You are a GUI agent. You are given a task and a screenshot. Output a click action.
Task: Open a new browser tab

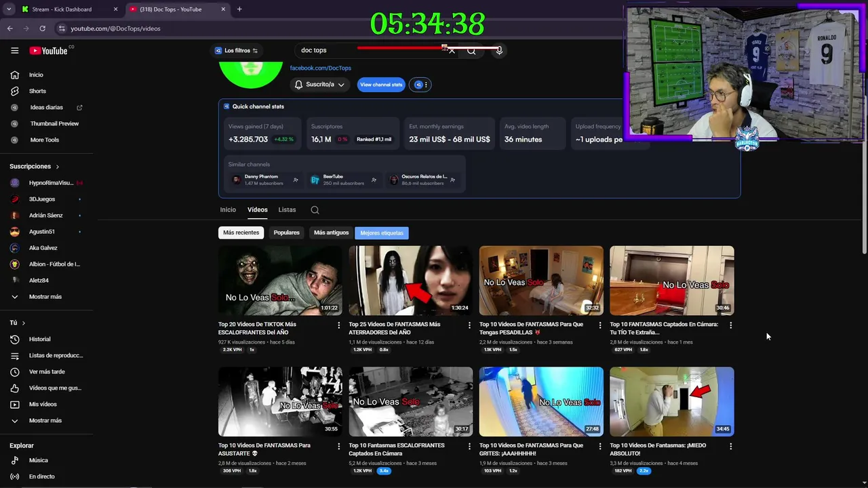point(239,9)
